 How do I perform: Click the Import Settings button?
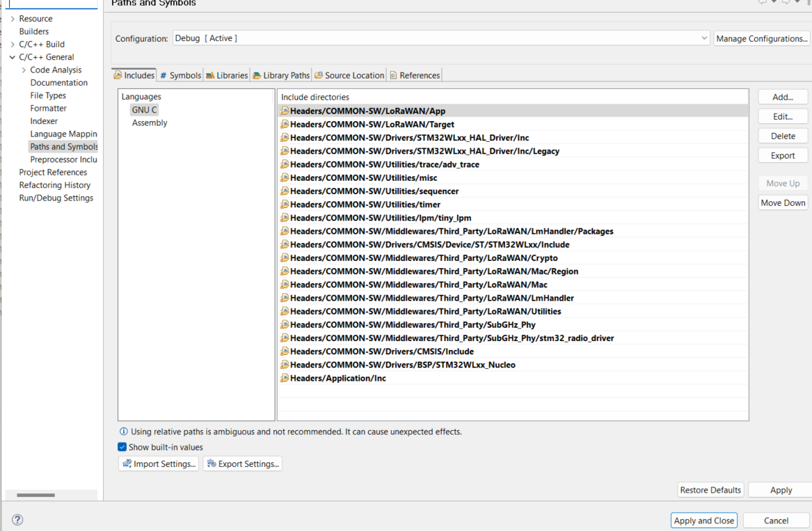pyautogui.click(x=159, y=463)
